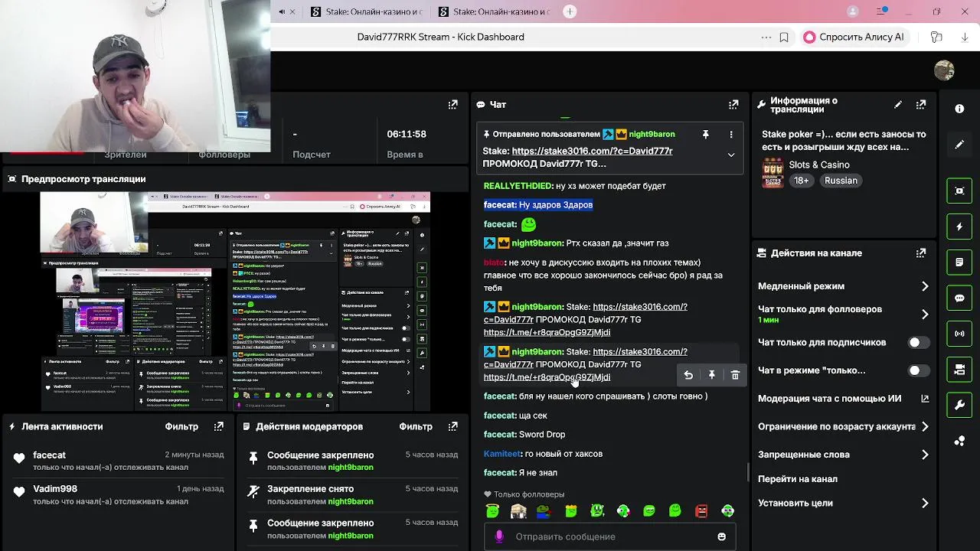Pop out the activity feed panel
This screenshot has width=980, height=551.
pyautogui.click(x=219, y=426)
